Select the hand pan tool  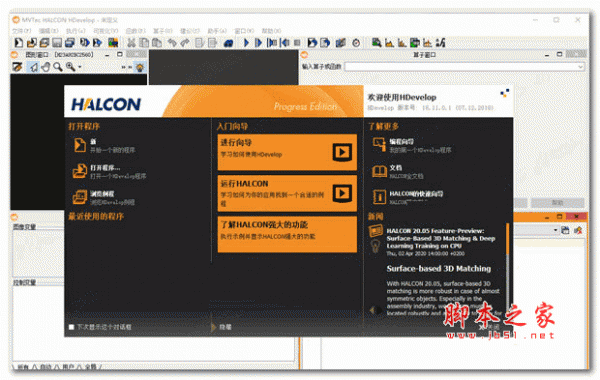tap(46, 67)
